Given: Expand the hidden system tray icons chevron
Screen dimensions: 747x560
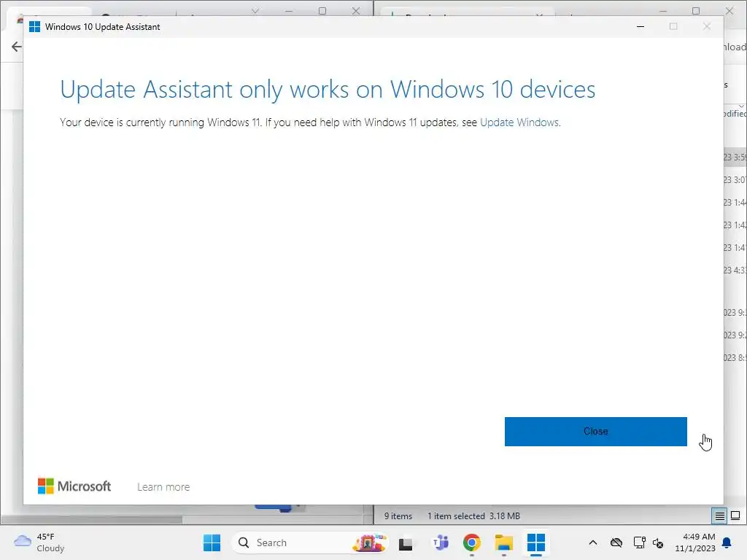Looking at the screenshot, I should coord(593,542).
